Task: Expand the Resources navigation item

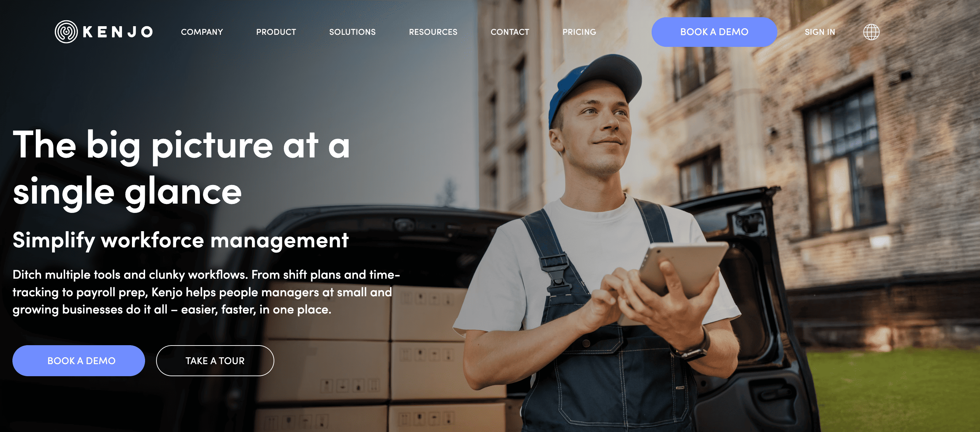Action: click(x=433, y=32)
